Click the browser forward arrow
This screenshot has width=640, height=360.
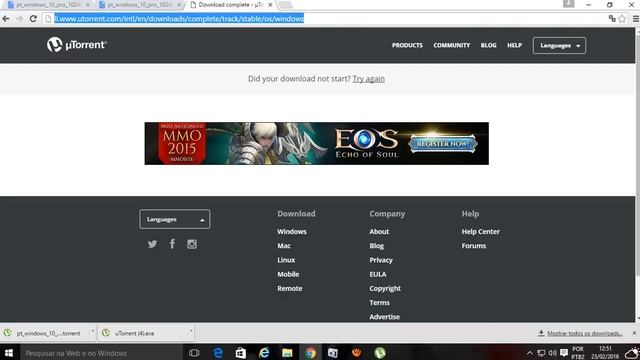tap(19, 19)
